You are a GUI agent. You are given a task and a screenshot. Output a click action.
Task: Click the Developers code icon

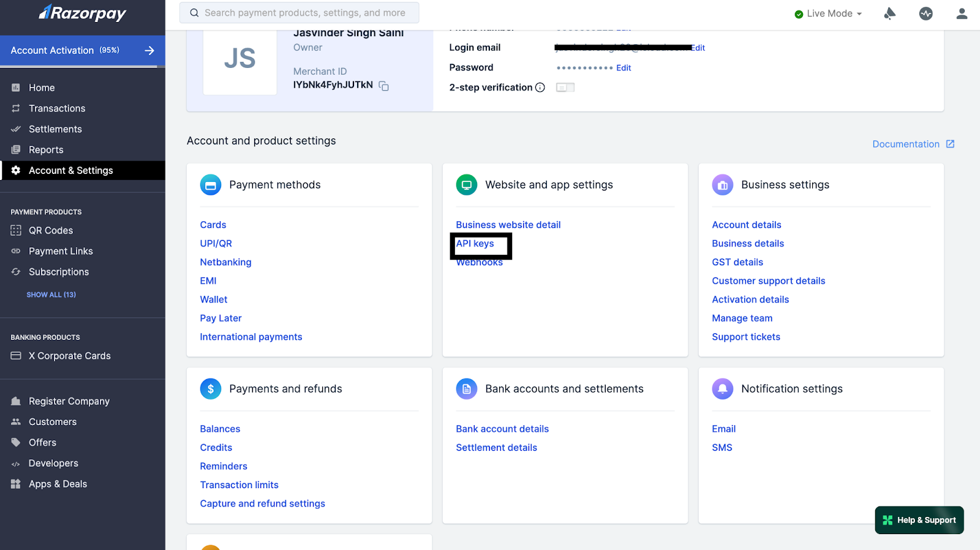coord(16,464)
